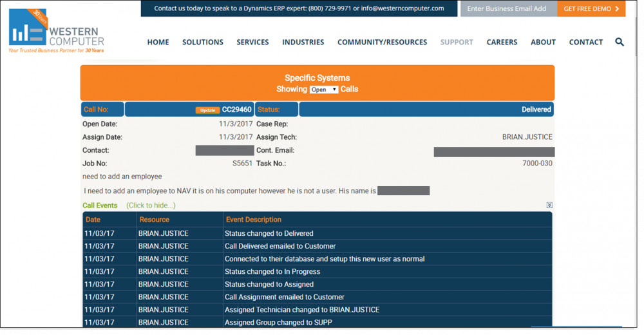
Task: Click the orange Update button
Action: pyautogui.click(x=207, y=110)
